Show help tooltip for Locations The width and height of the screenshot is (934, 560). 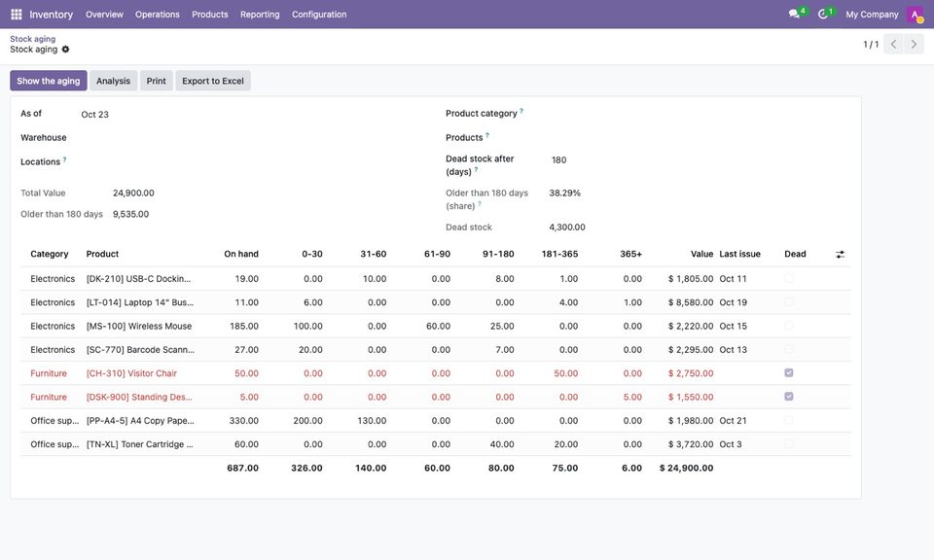point(64,159)
